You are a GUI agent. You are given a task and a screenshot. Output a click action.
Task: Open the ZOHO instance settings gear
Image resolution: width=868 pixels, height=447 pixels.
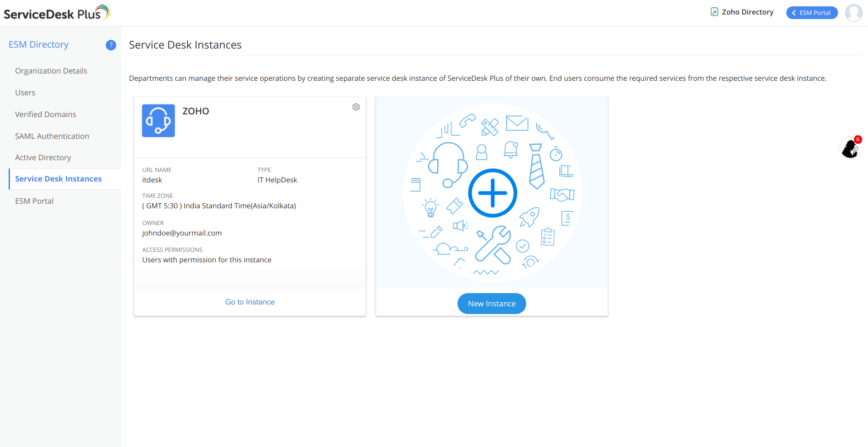point(356,107)
